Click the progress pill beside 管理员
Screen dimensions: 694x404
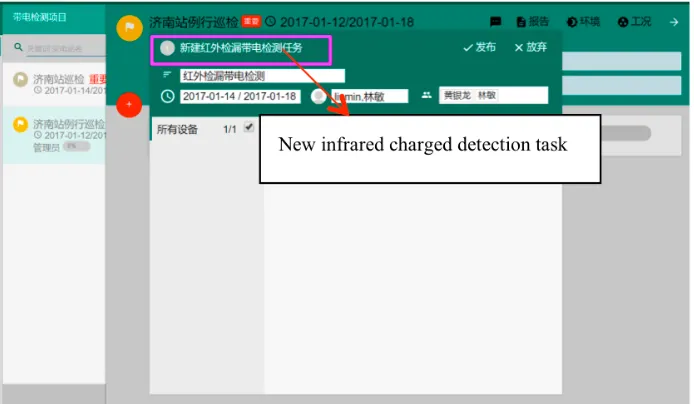tap(77, 146)
